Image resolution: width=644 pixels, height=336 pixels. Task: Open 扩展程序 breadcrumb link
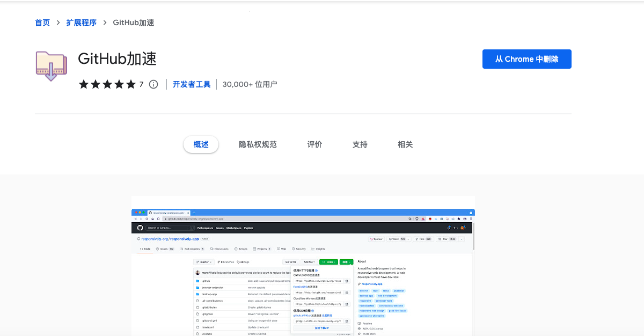(82, 23)
